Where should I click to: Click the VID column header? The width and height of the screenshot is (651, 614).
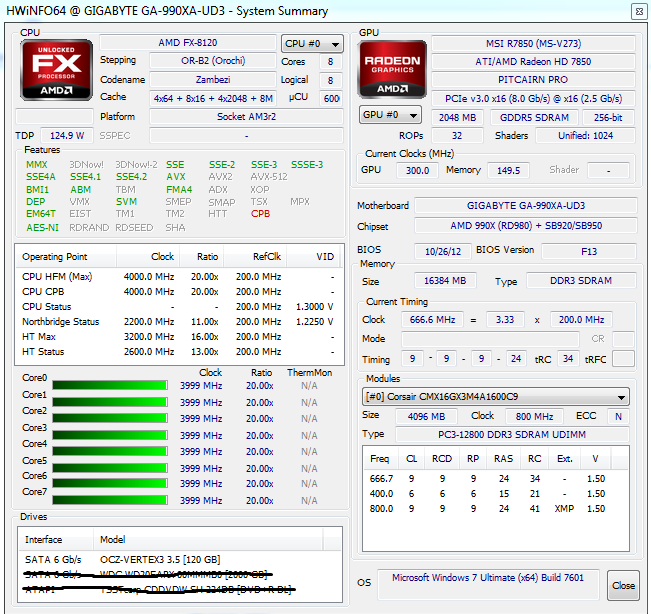(313, 257)
